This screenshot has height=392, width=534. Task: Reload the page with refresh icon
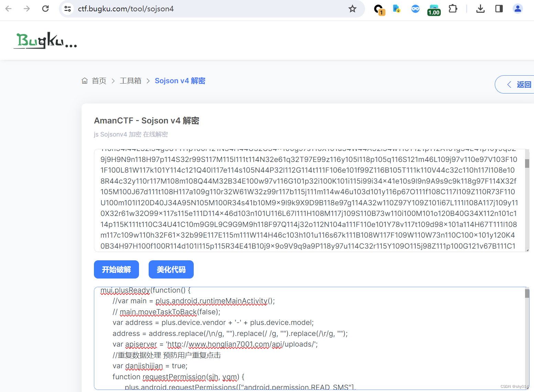45,9
